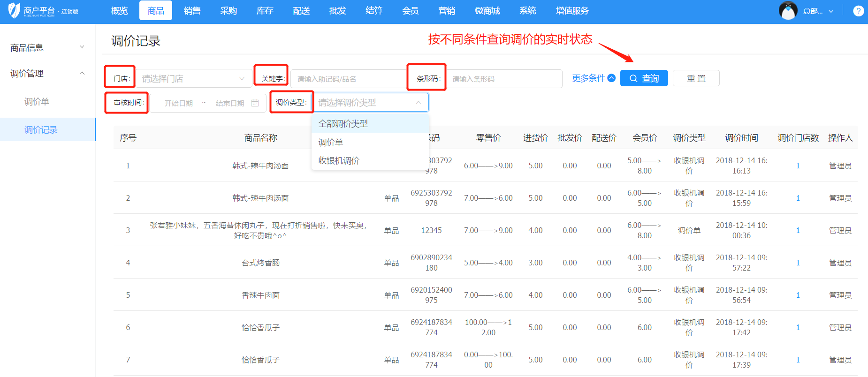The height and width of the screenshot is (377, 868).
Task: Open the 请选择门店 store dropdown
Action: point(193,79)
